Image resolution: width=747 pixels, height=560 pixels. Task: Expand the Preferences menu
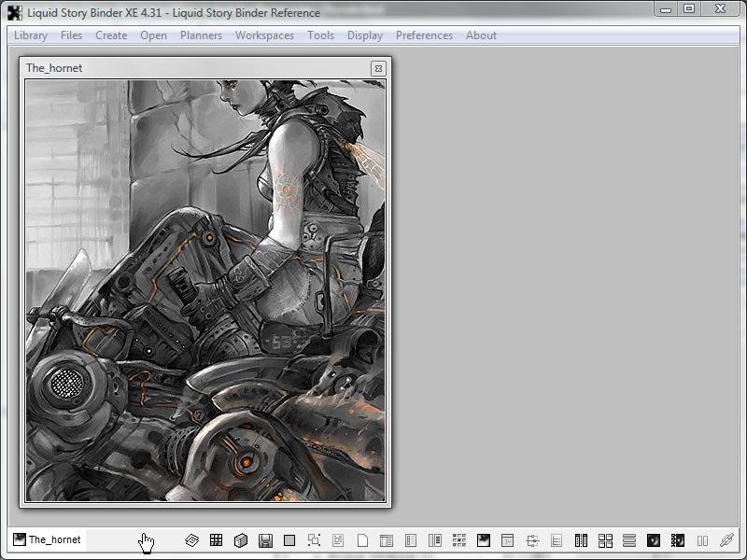tap(424, 35)
